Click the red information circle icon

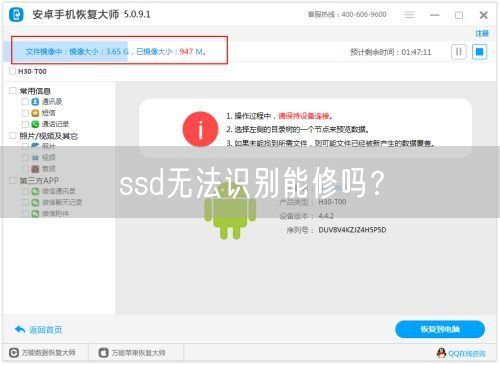click(x=200, y=129)
